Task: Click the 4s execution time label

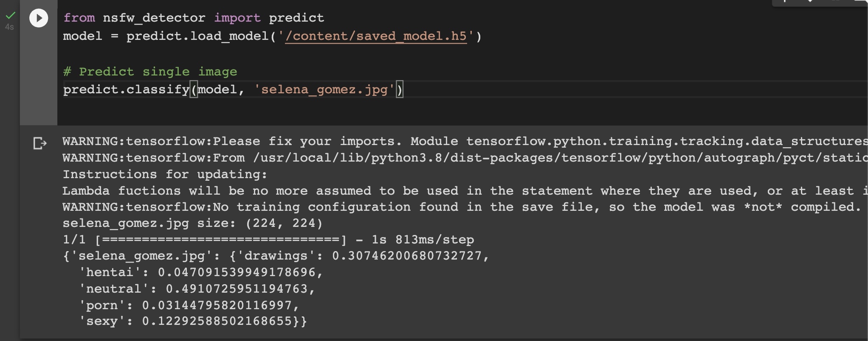Action: pyautogui.click(x=9, y=27)
